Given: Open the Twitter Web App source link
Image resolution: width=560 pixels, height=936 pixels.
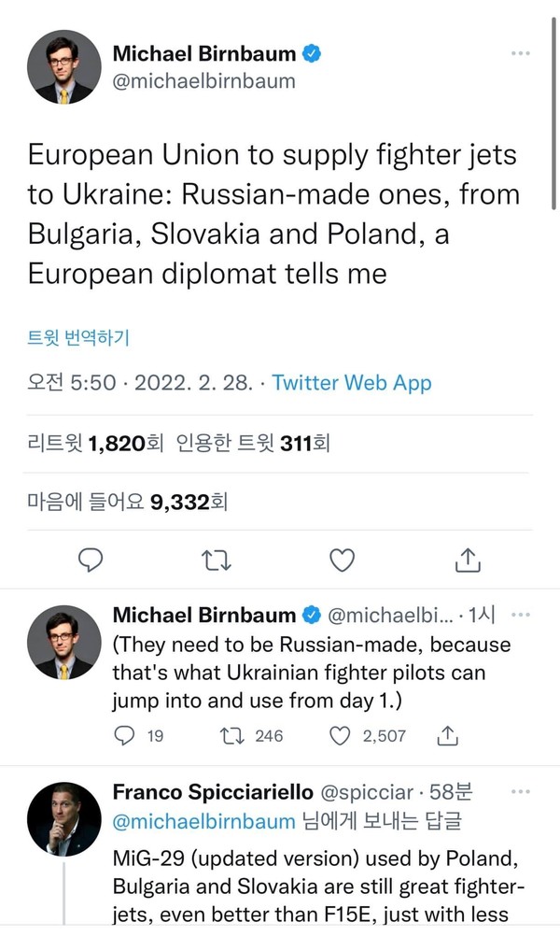Looking at the screenshot, I should click(352, 383).
